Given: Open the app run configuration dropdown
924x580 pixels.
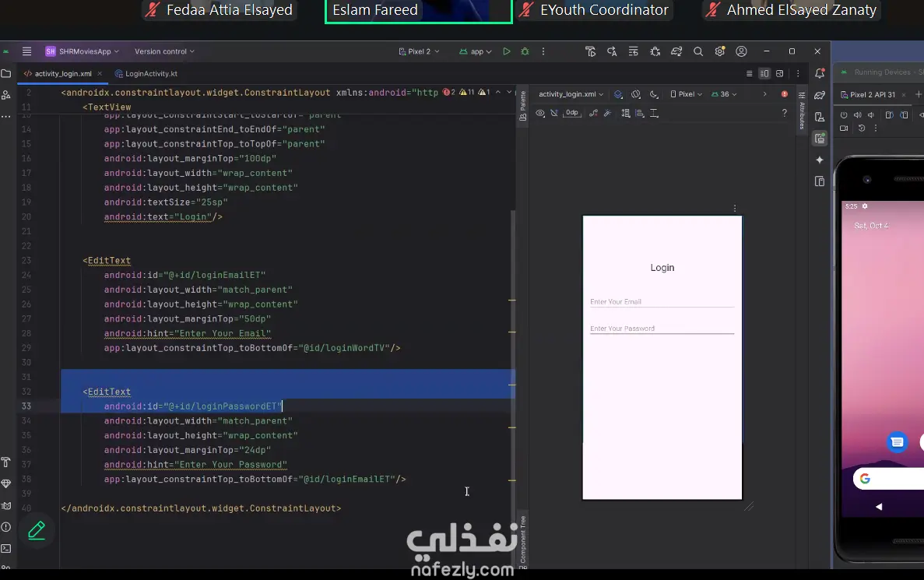Looking at the screenshot, I should click(476, 51).
